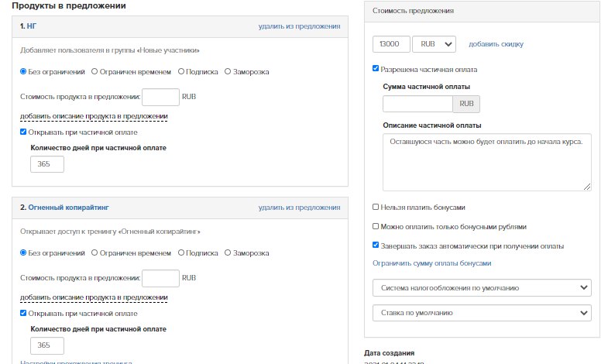Toggle 'Открывать при частичной оплате' for Огненный копирайтинг
This screenshot has width=608, height=364.
(23, 313)
